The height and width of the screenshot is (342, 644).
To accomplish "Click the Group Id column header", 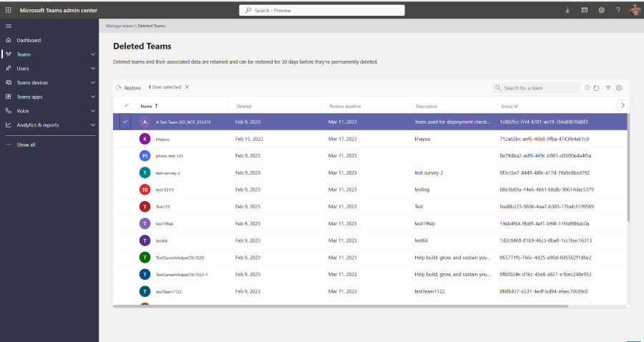I will point(509,107).
